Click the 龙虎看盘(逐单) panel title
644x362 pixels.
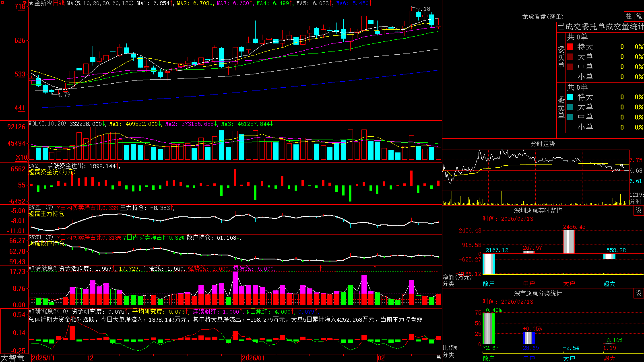tap(543, 16)
